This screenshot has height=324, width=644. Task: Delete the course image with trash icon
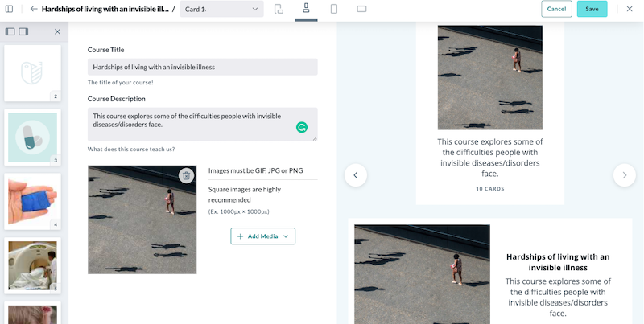click(x=186, y=175)
